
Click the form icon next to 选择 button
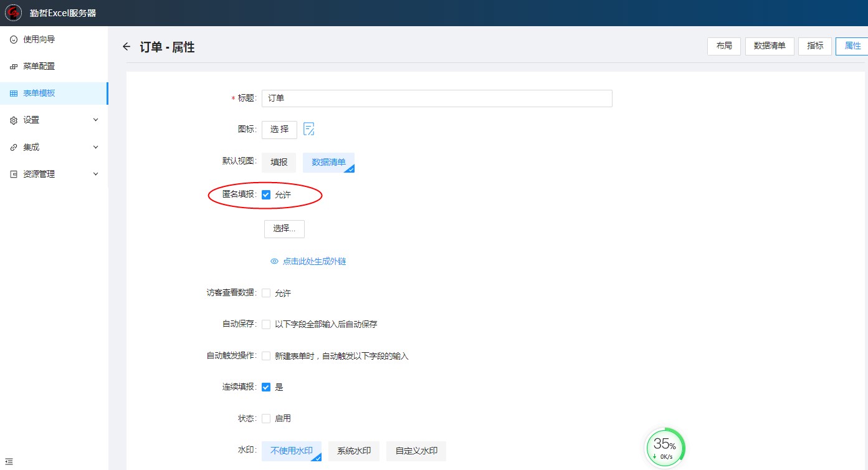point(308,129)
